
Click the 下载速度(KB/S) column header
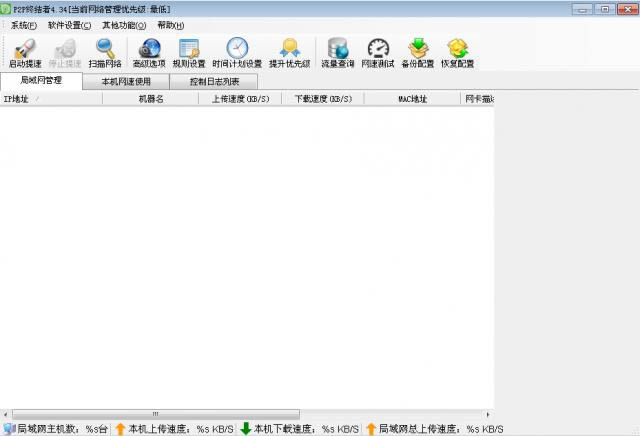pos(322,99)
